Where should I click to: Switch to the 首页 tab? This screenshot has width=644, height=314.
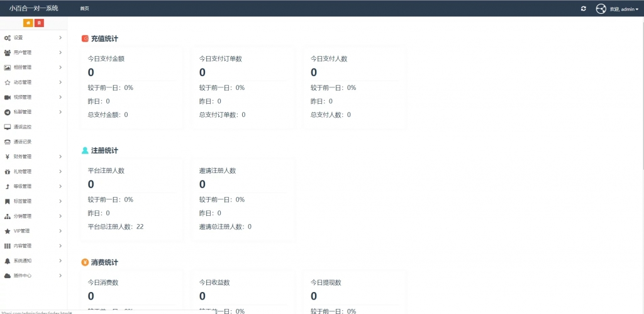[x=84, y=9]
